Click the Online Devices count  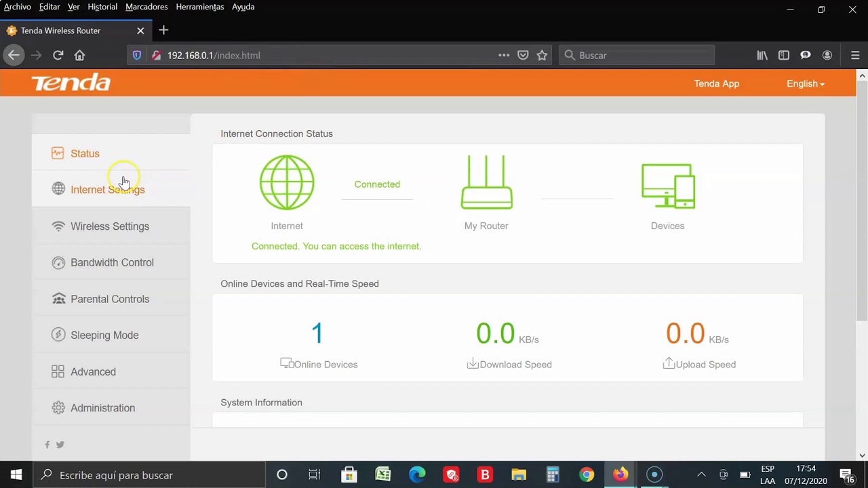click(317, 333)
